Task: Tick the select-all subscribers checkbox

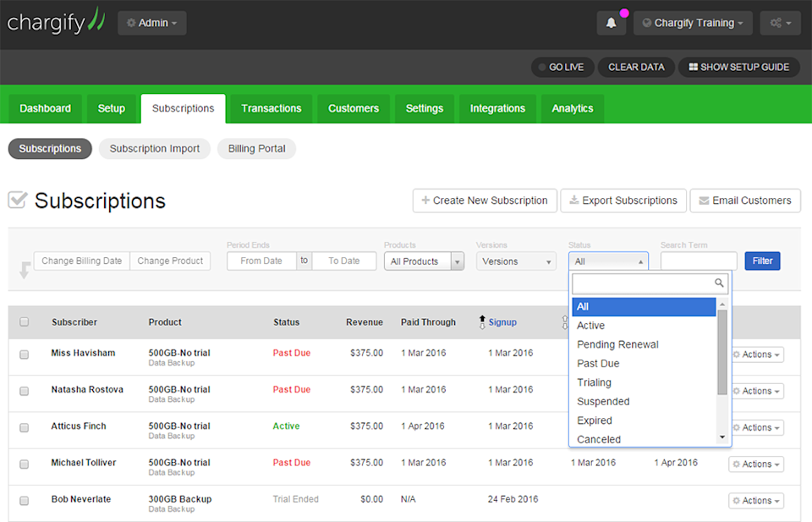Action: pyautogui.click(x=25, y=322)
